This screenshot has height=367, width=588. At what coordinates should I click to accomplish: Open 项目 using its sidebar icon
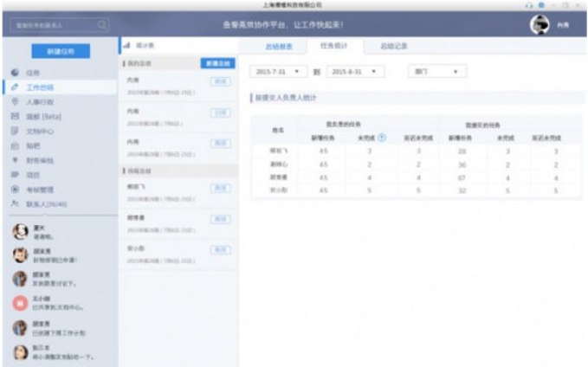click(x=16, y=174)
